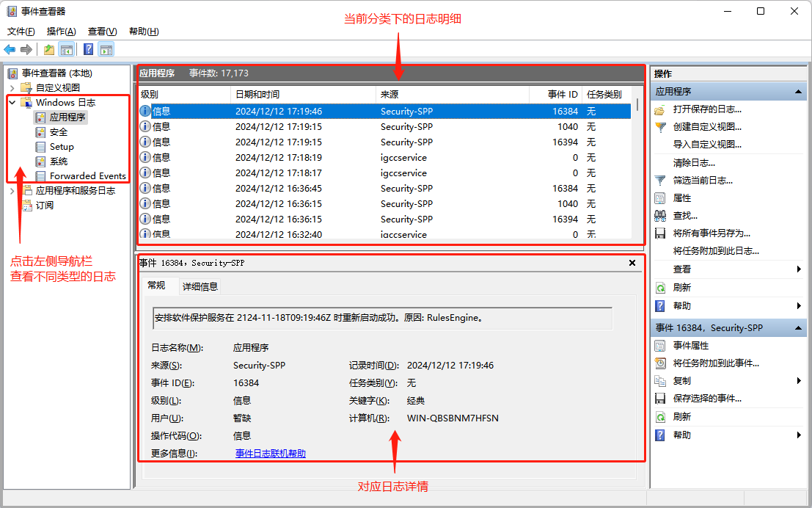Open the 复制 submenu arrow

pos(799,381)
